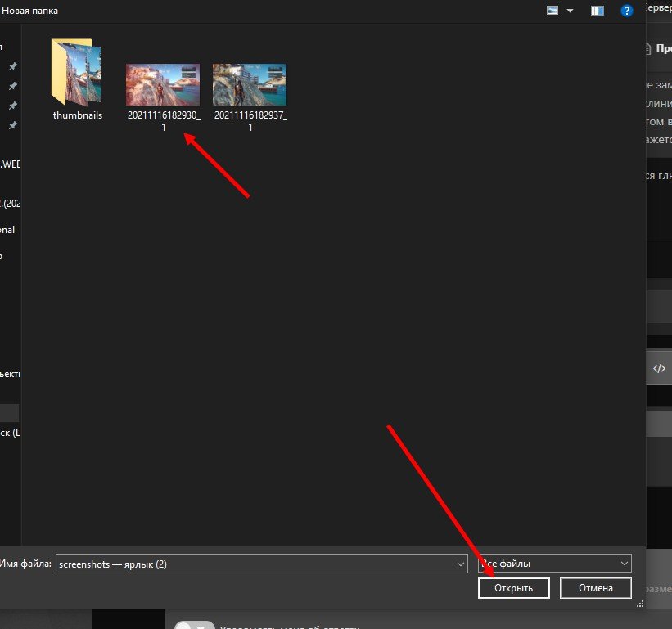Click the Имя файла text field
Image resolution: width=672 pixels, height=629 pixels.
point(254,564)
